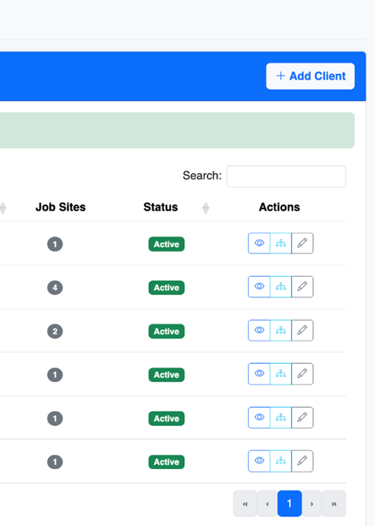Image resolution: width=375 pixels, height=531 pixels.
Task: Click the eye icon in the fourth row
Action: pos(259,374)
